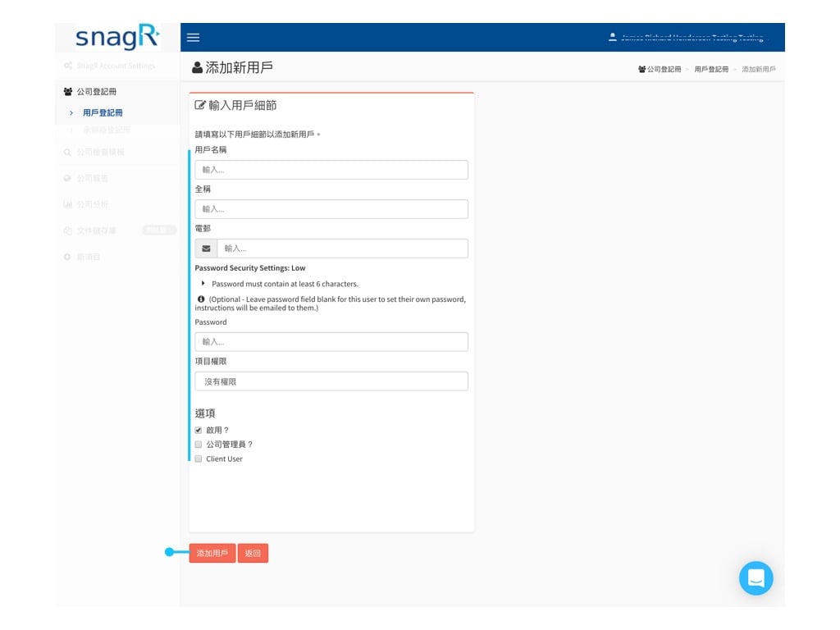Image resolution: width=840 pixels, height=630 pixels.
Task: Click the 返回 button
Action: (253, 553)
